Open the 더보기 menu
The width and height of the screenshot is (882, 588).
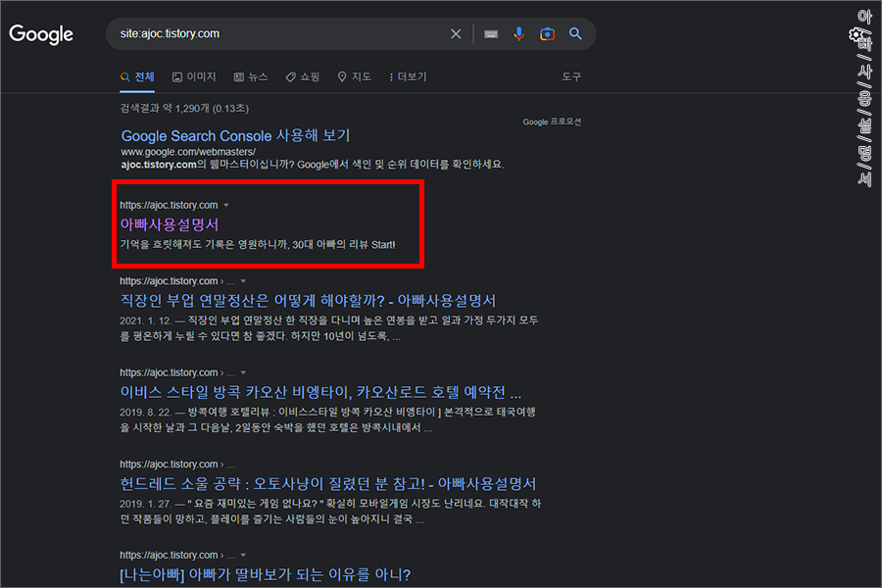tap(409, 77)
